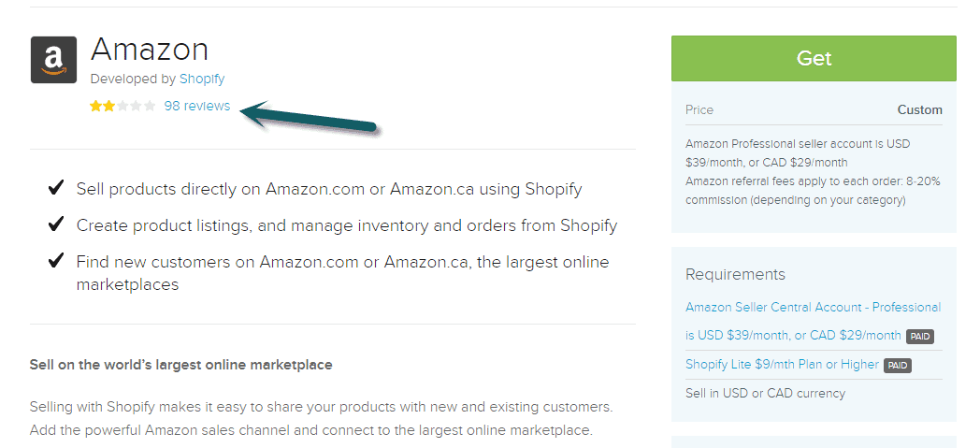Click the Sell on the world's largest marketplace heading

point(180,364)
